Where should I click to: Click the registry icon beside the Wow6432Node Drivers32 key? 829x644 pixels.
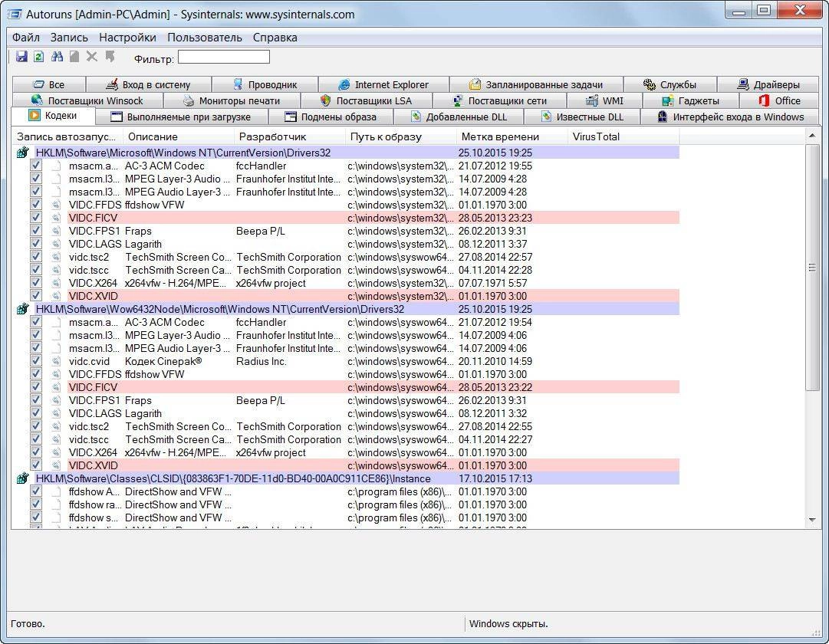(x=22, y=309)
